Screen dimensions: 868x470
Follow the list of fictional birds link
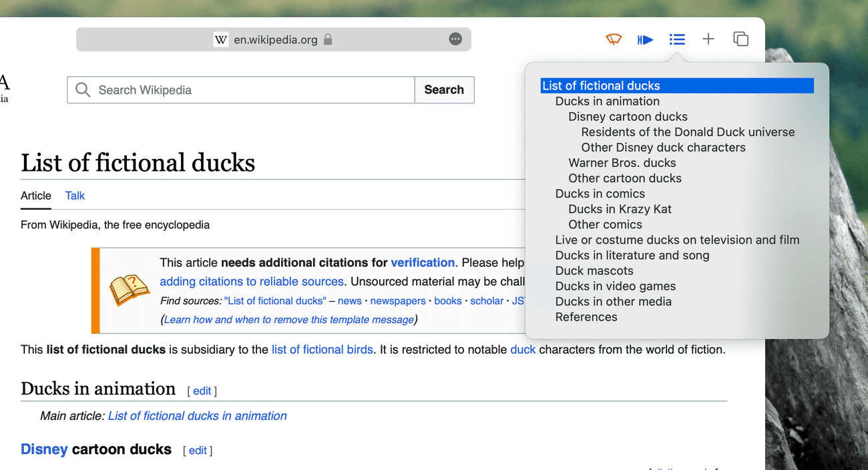322,349
